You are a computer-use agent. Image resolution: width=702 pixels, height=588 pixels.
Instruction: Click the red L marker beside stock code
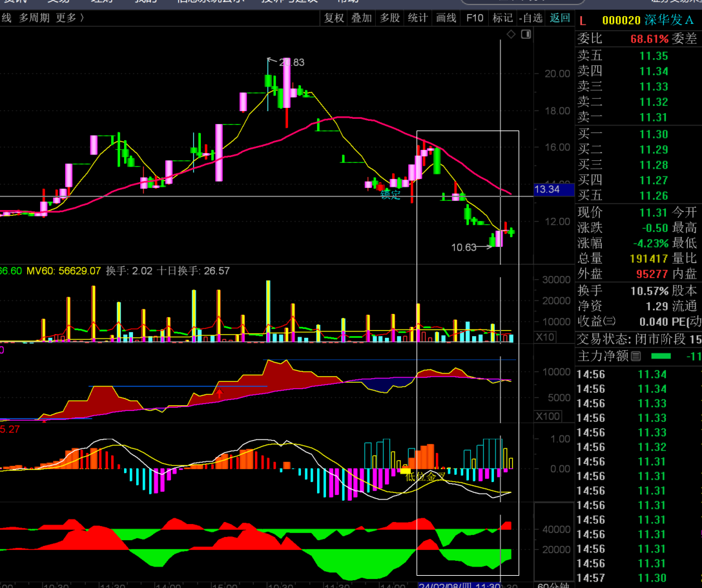(583, 21)
